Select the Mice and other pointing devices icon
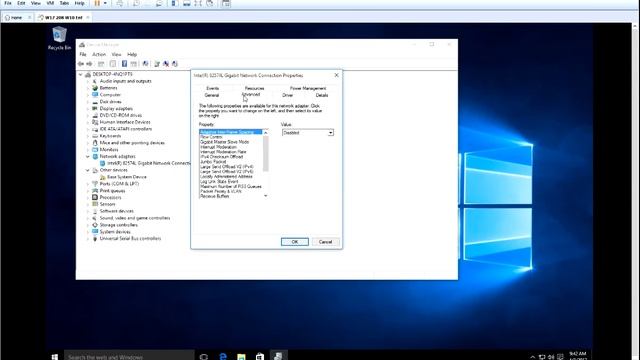Image resolution: width=640 pixels, height=360 pixels. point(95,143)
